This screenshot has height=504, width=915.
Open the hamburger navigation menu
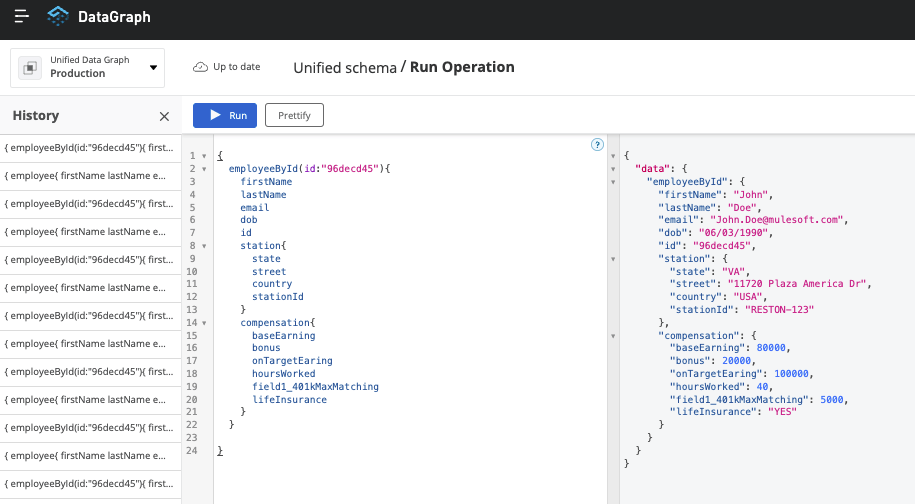click(22, 16)
